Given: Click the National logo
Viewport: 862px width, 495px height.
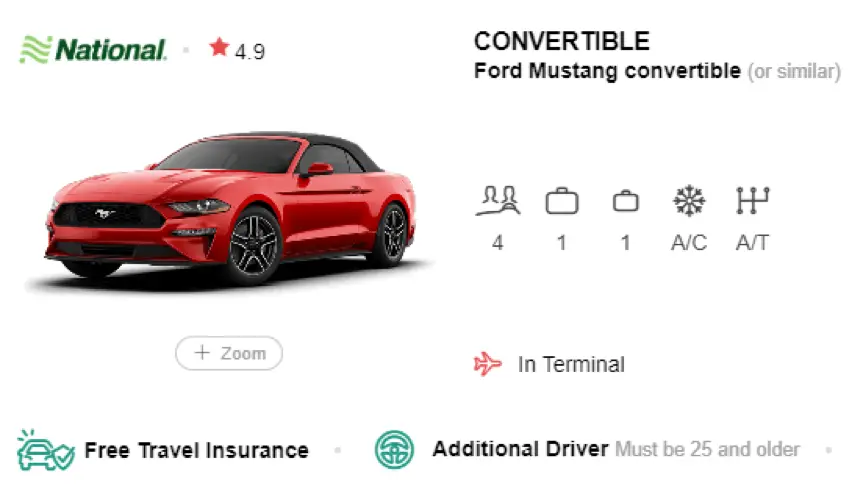Looking at the screenshot, I should tap(93, 50).
